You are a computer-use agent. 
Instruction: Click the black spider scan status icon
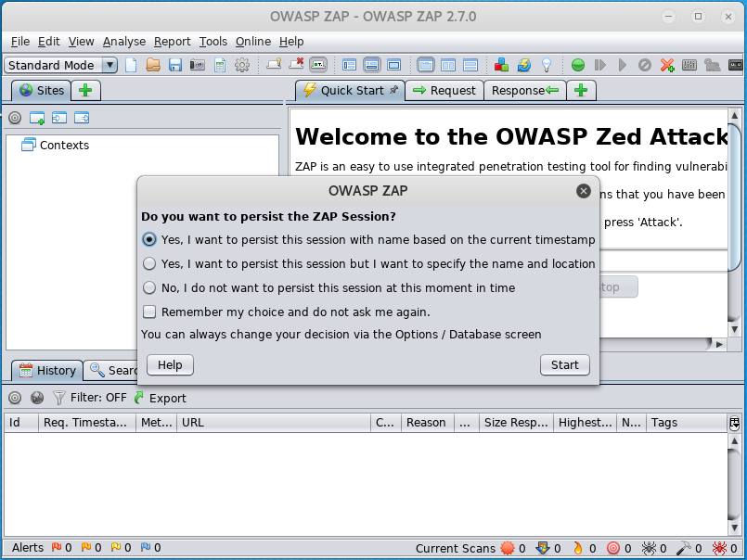click(x=649, y=548)
